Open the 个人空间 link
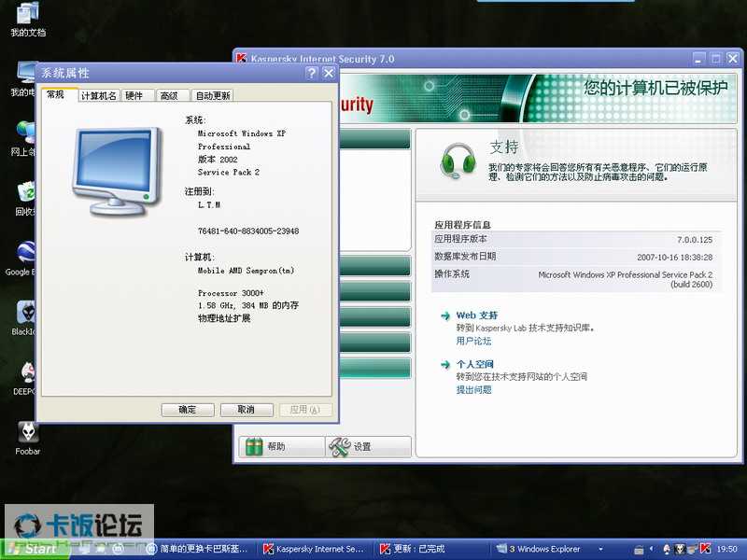Viewport: 747px width, 560px height. pyautogui.click(x=474, y=364)
